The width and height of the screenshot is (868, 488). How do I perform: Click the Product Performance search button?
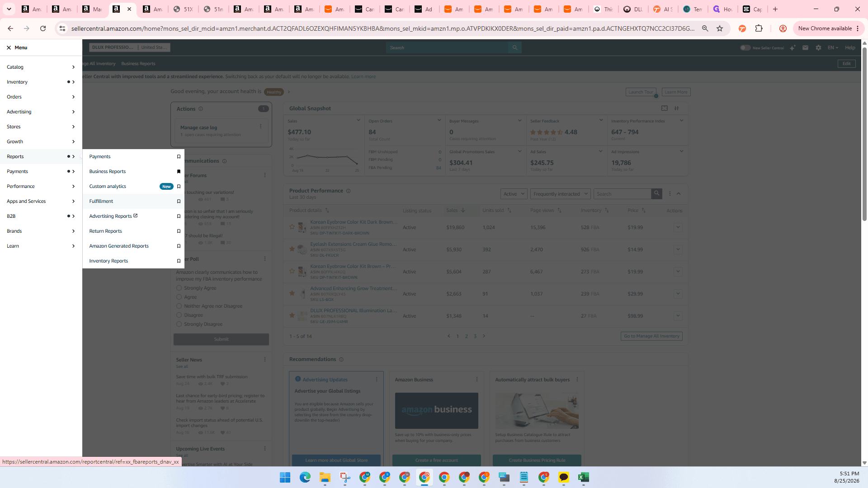point(656,194)
